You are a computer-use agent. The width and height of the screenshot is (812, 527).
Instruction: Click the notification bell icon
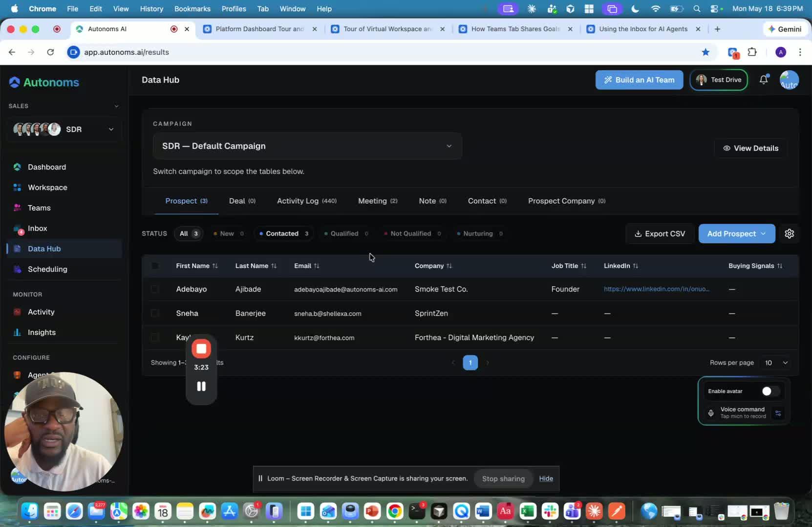tap(764, 80)
